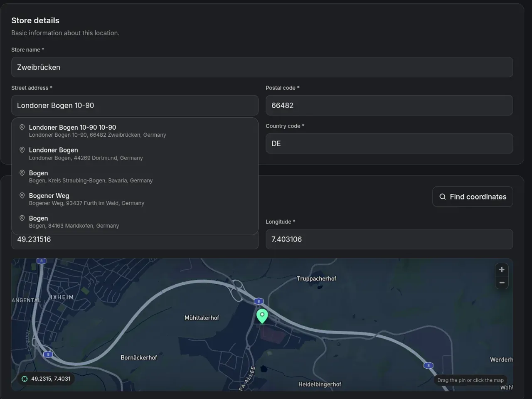Image resolution: width=532 pixels, height=399 pixels.
Task: Click the route 8 shield near Truppacherhof
Action: pyautogui.click(x=259, y=301)
